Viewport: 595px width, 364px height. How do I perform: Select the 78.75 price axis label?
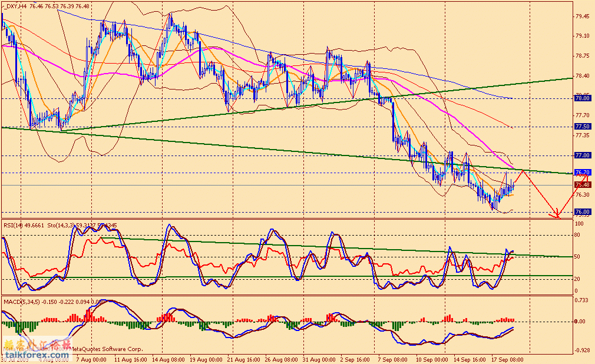[x=583, y=56]
